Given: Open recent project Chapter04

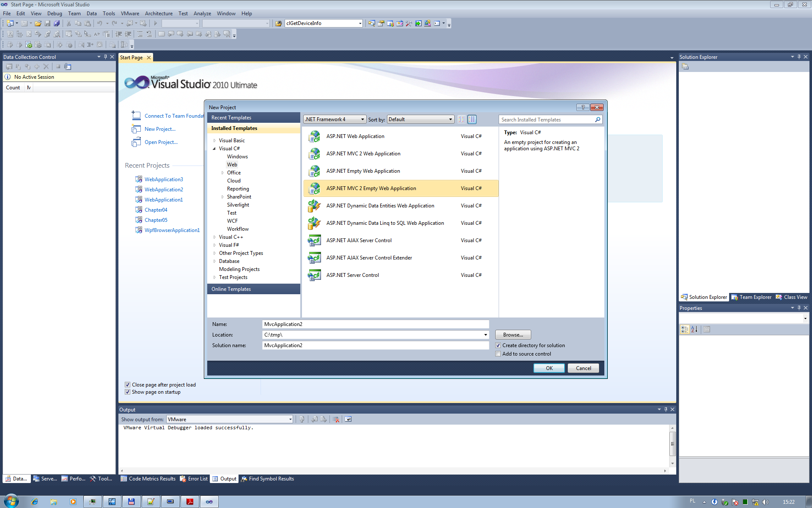Looking at the screenshot, I should (156, 210).
